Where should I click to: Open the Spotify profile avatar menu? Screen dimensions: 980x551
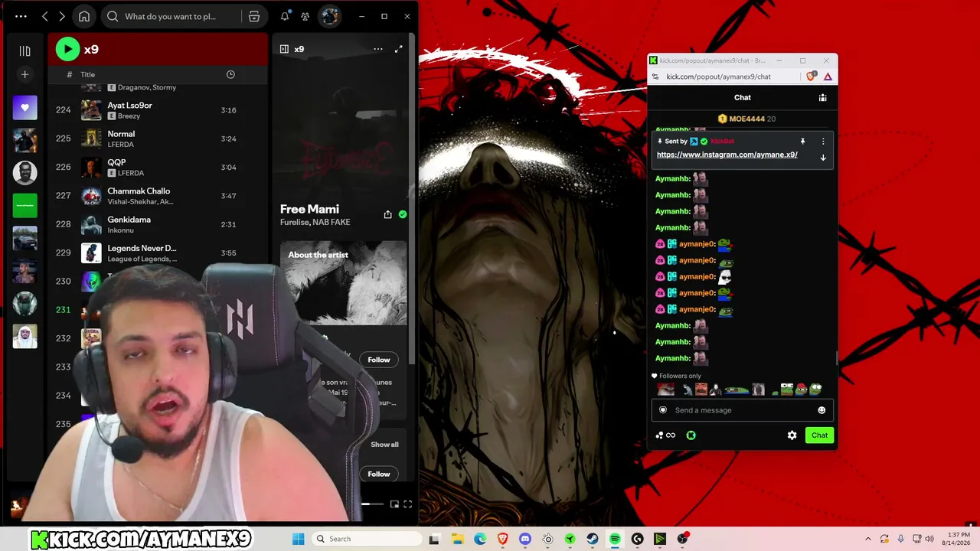[x=329, y=16]
